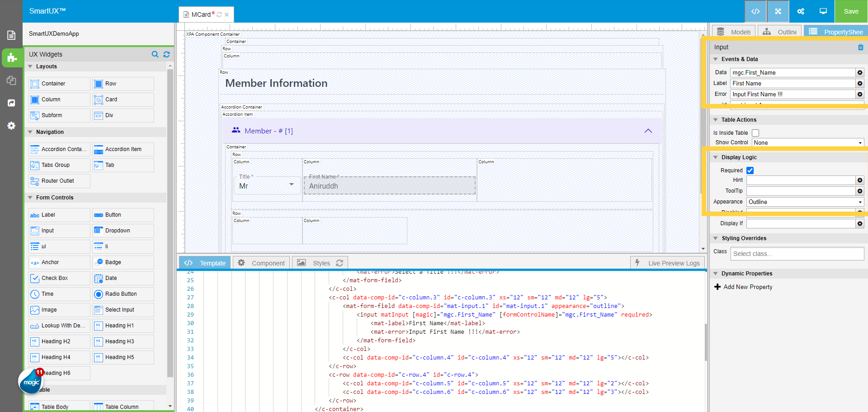Open the Appearance dropdown set to Outline
Screen dimensions: 868x412
tap(805, 202)
